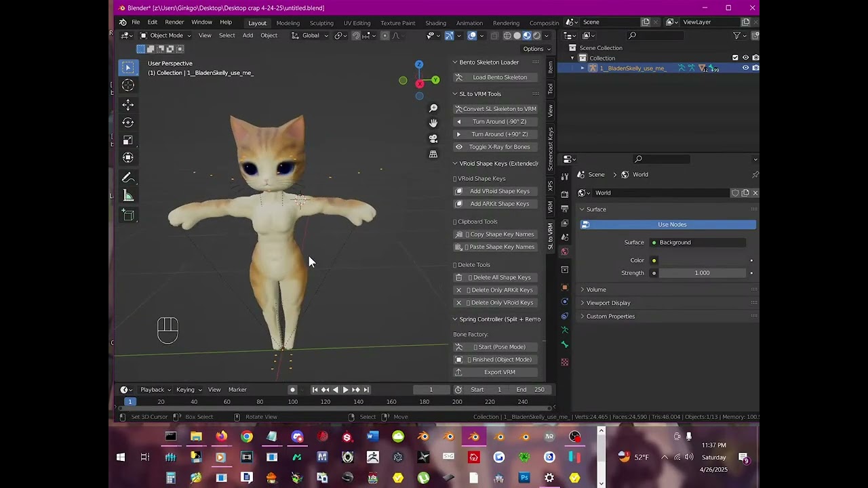Select the Move tool
868x488 pixels.
[x=127, y=104]
